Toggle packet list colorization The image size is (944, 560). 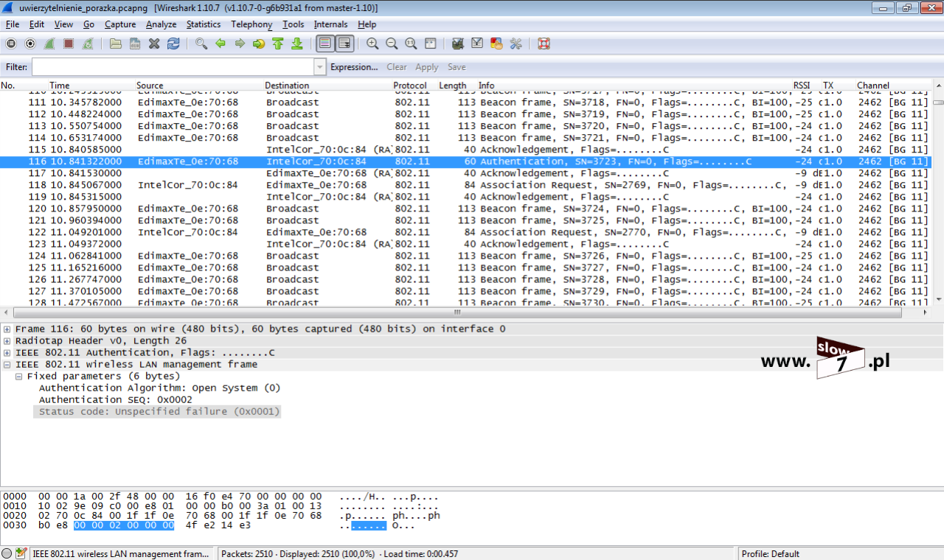[x=325, y=43]
